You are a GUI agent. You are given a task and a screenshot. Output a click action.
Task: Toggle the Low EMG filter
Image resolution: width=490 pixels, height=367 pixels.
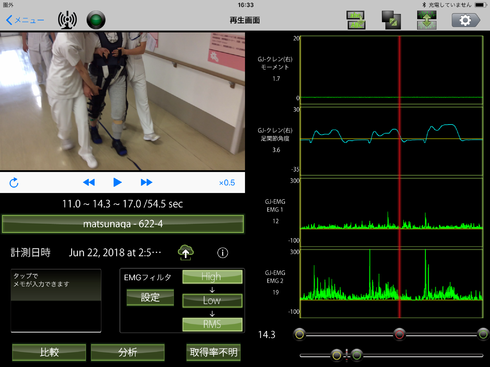[212, 300]
